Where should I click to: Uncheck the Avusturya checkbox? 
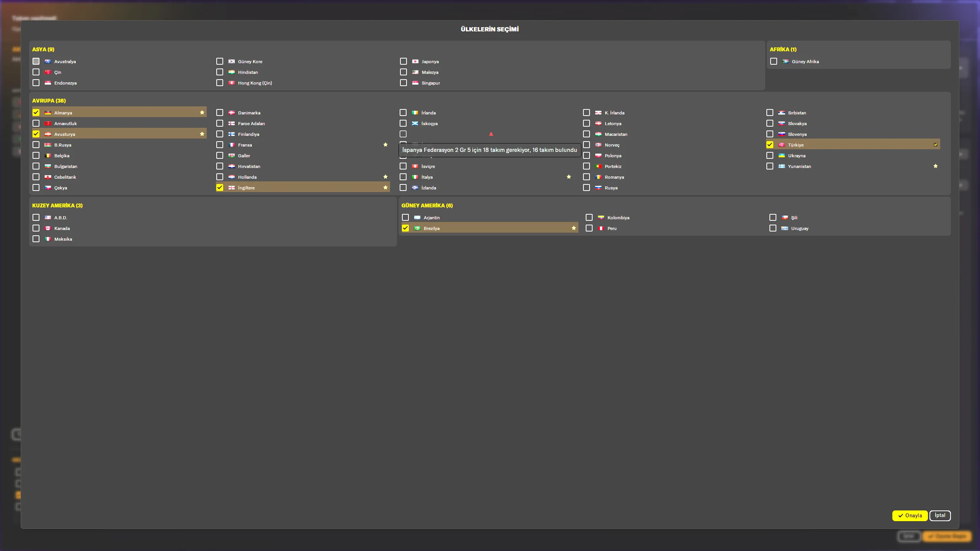coord(36,134)
